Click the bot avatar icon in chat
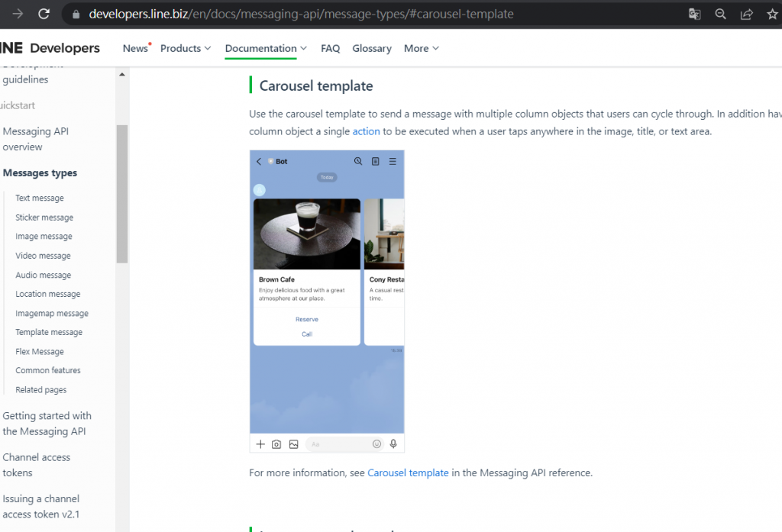Viewport: 782px width, 532px height. tap(260, 190)
